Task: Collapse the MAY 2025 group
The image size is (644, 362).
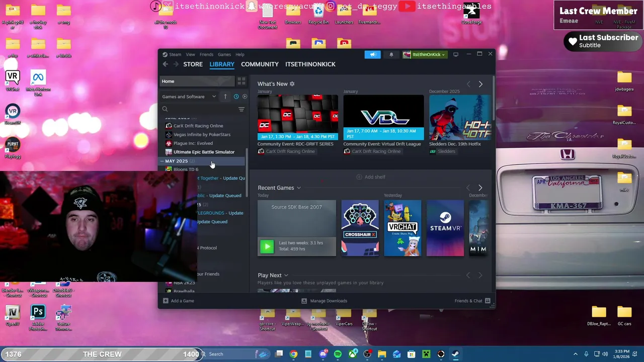Action: [162, 161]
